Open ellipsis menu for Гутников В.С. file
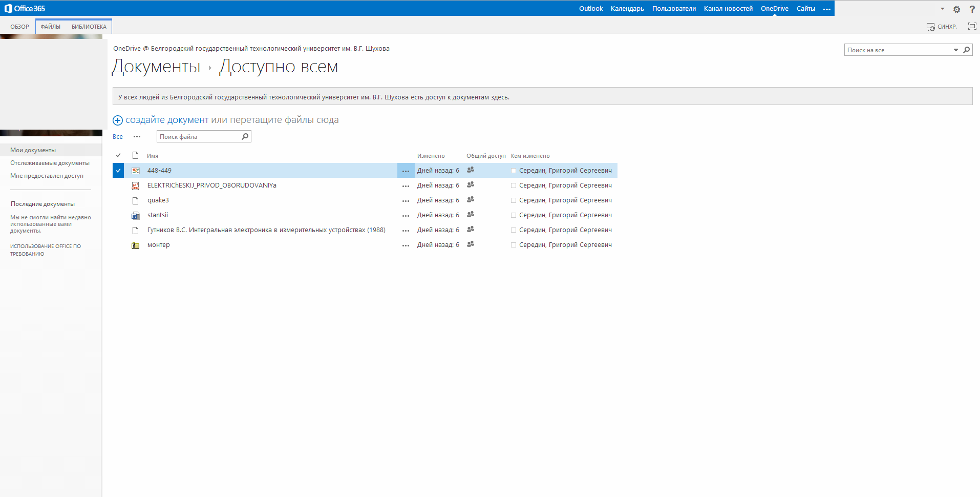This screenshot has height=497, width=980. point(406,231)
